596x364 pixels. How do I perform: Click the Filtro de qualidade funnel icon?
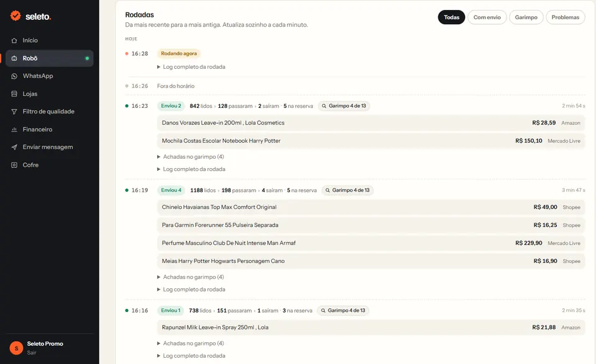pos(14,112)
